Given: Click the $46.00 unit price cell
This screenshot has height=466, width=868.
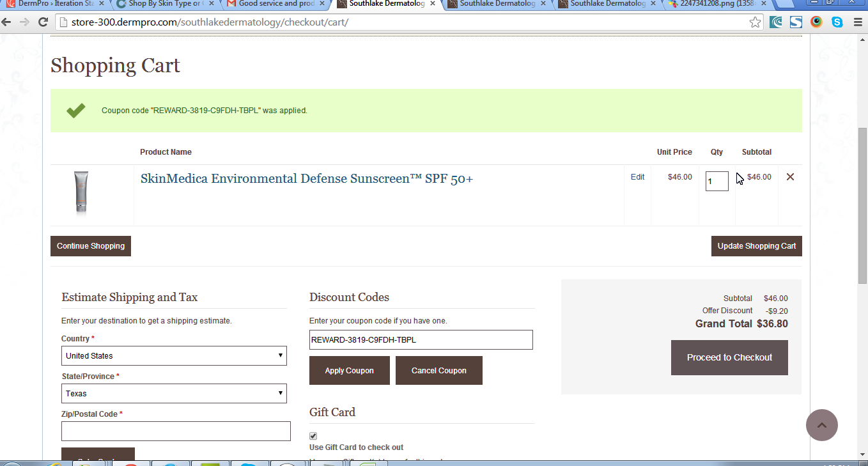Looking at the screenshot, I should tap(680, 177).
